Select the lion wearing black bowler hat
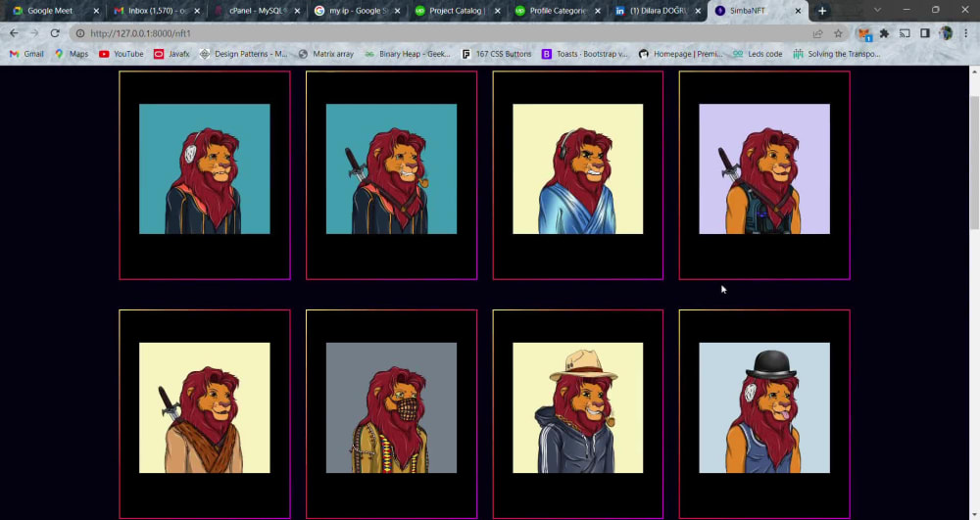The height and width of the screenshot is (520, 980). [764, 407]
